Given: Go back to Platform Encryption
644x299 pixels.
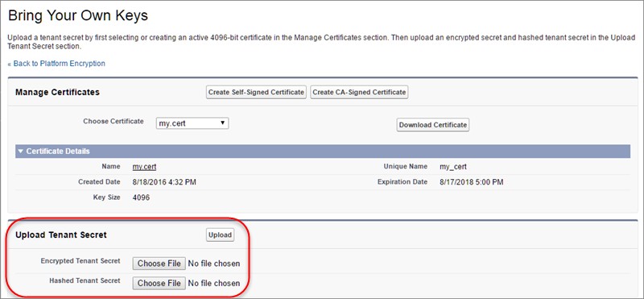Looking at the screenshot, I should click(x=56, y=64).
